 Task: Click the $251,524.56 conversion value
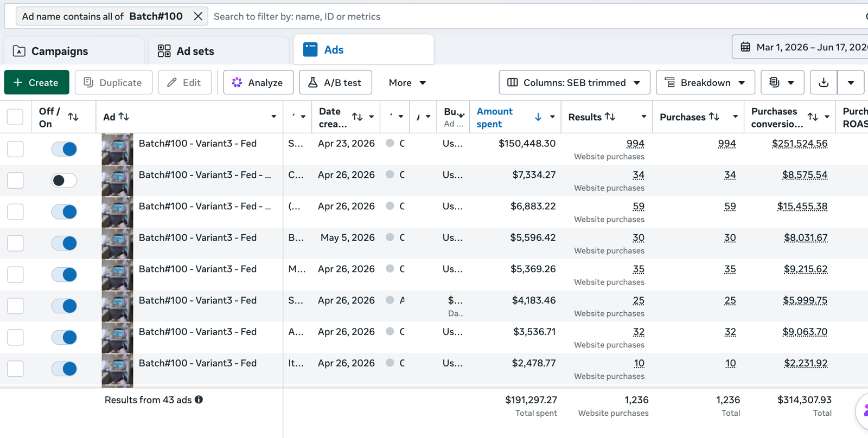point(800,144)
